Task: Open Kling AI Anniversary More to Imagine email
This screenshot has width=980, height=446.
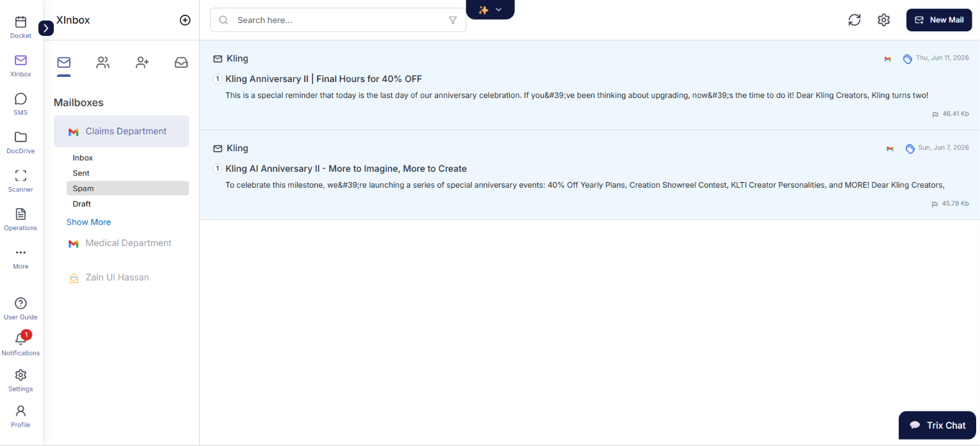Action: point(589,175)
